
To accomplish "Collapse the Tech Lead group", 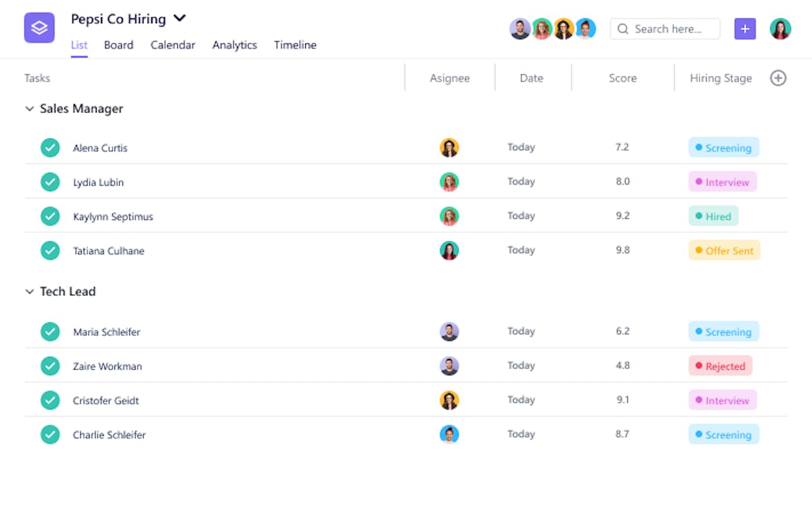I will [x=29, y=291].
